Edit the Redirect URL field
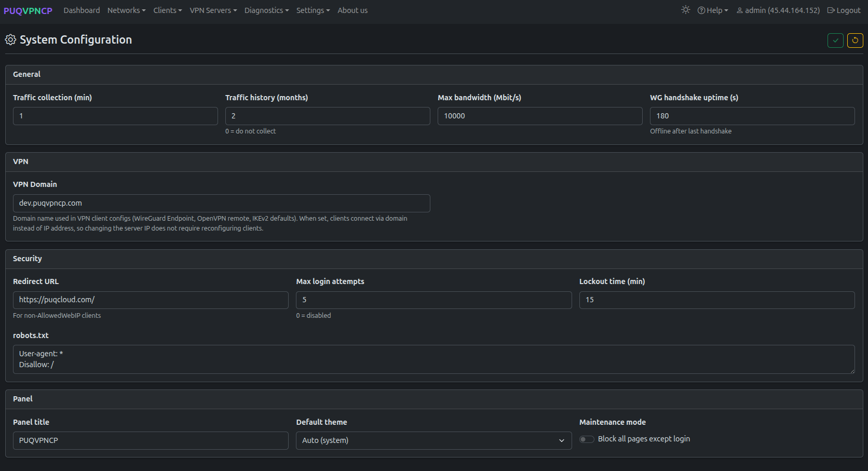 pos(151,300)
